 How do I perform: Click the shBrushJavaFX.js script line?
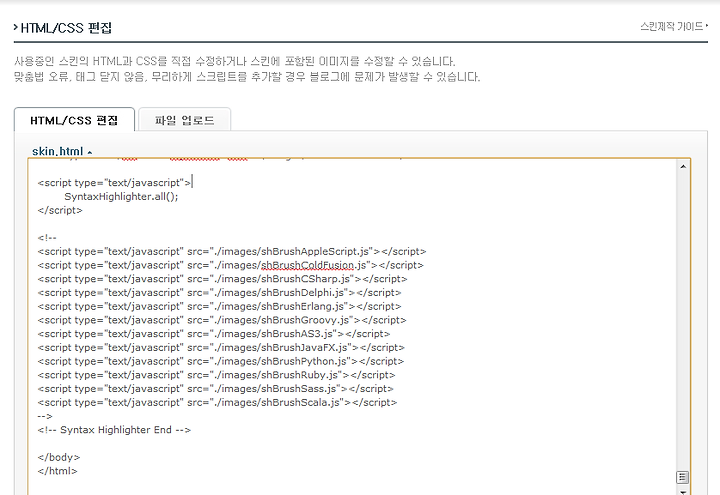tap(221, 348)
